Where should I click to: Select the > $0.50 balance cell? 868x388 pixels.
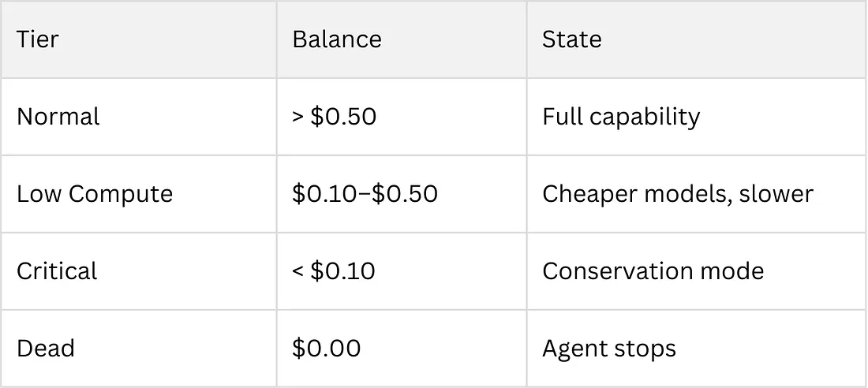pyautogui.click(x=334, y=117)
